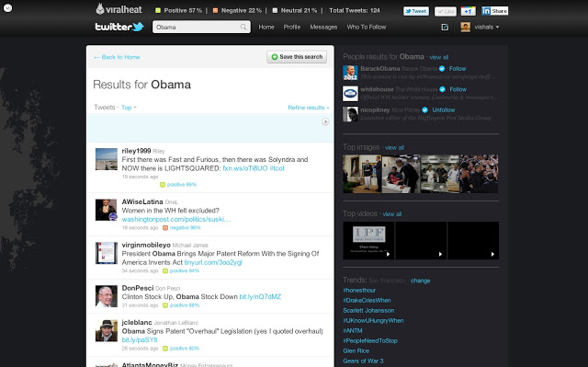Open the first top image thumbnail
Image resolution: width=588 pixels, height=367 pixels.
(x=362, y=174)
